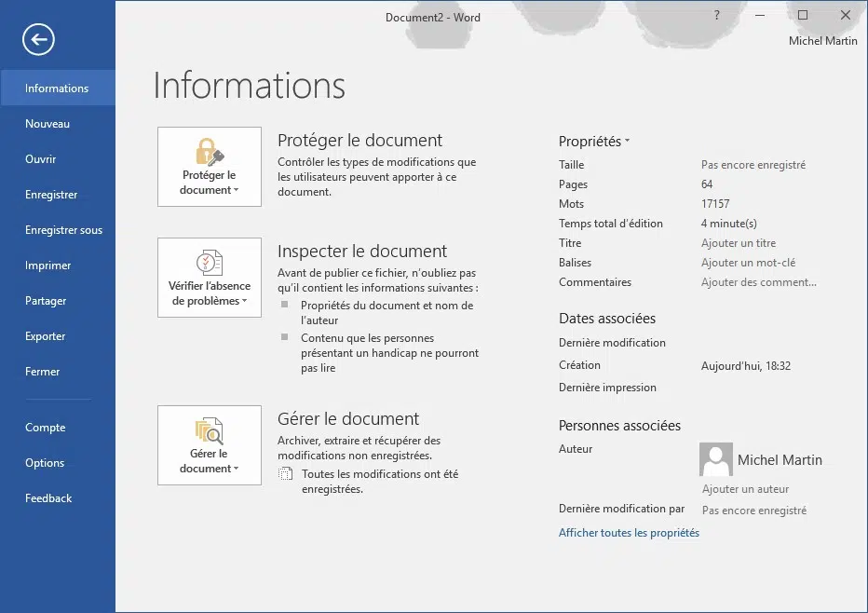The width and height of the screenshot is (868, 613).
Task: Go to the Ouvrir menu item
Action: (x=58, y=159)
